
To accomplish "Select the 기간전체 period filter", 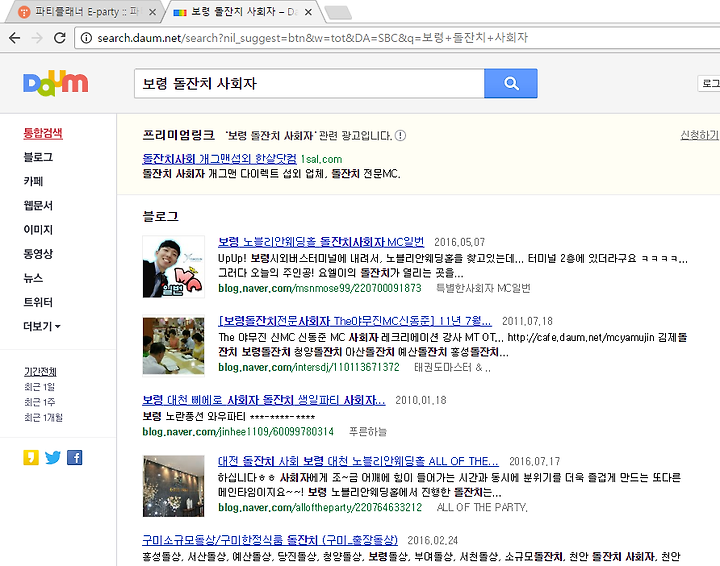I will coord(40,371).
